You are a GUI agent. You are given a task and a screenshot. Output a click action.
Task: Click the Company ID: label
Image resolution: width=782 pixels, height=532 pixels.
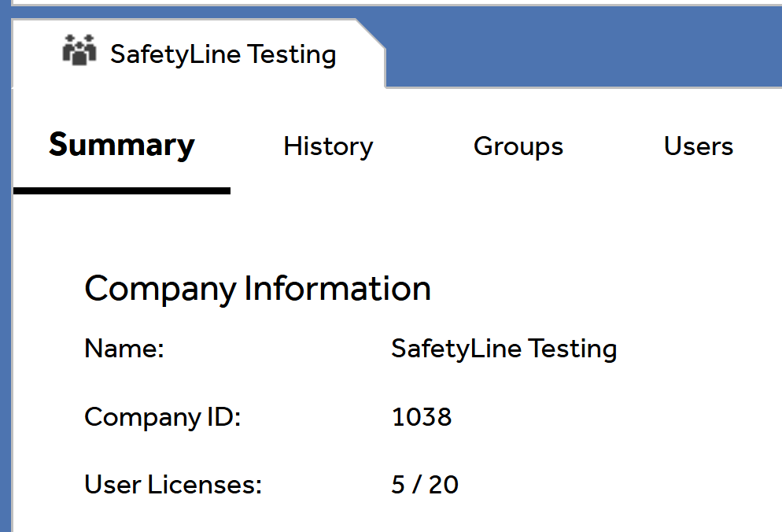click(162, 416)
